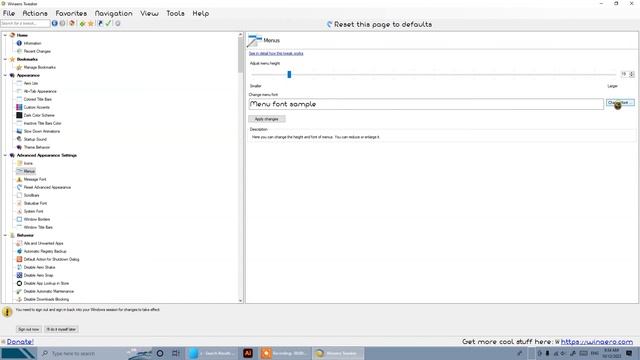Click the home toolbar icon

click(x=72, y=24)
